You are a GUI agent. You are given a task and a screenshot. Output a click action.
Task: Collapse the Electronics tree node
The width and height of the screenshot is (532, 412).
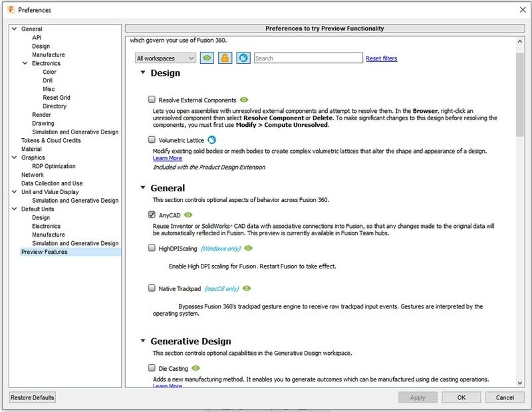tap(25, 63)
